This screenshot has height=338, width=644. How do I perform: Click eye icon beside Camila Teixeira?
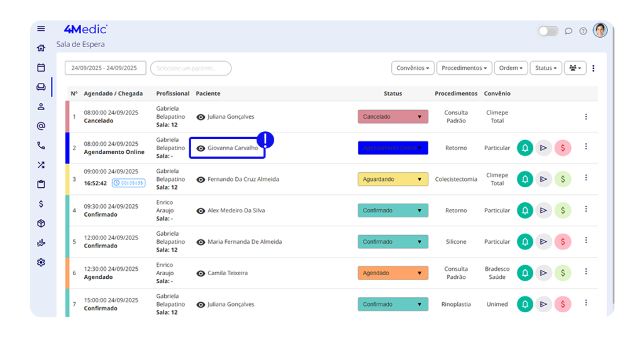[201, 273]
